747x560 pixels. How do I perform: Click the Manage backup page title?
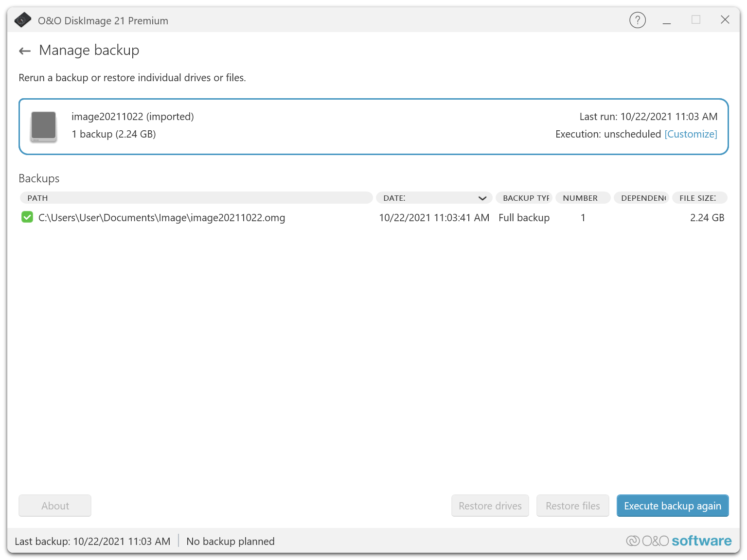coord(89,50)
